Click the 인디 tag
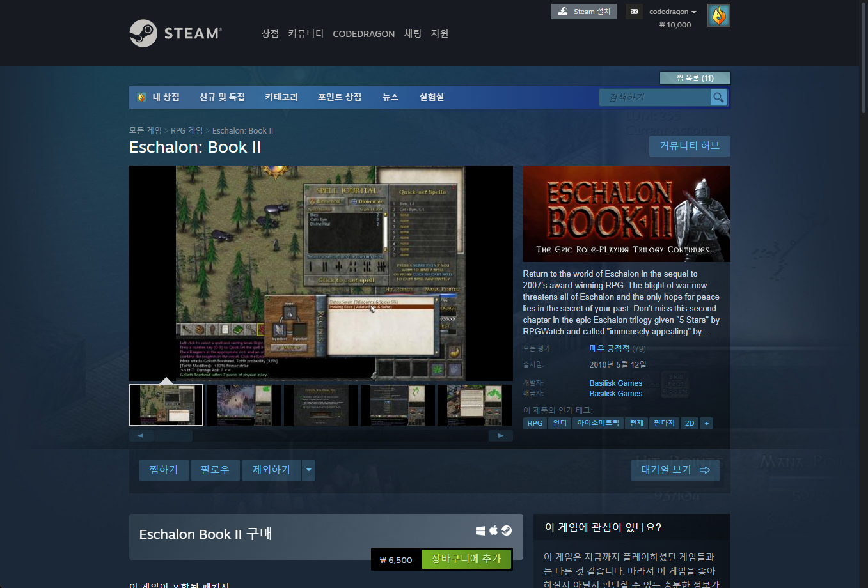The image size is (868, 588). pos(560,423)
